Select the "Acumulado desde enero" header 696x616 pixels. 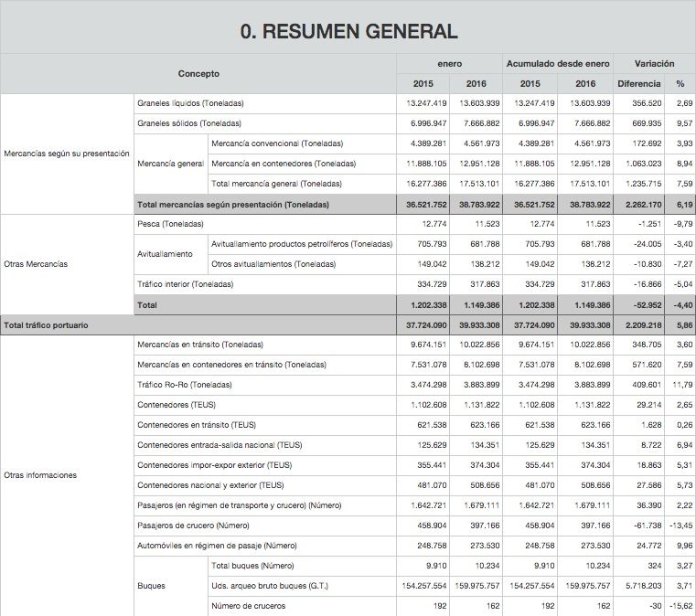558,64
